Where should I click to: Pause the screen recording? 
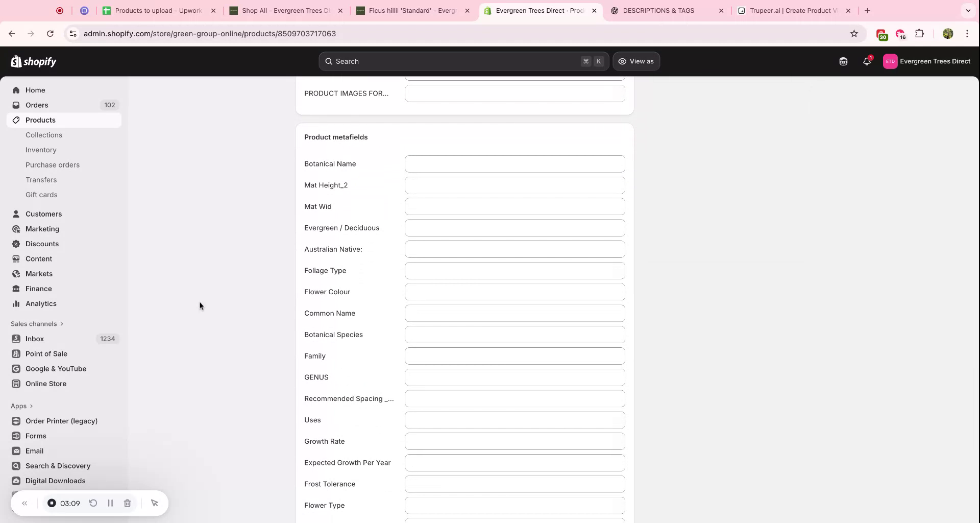(110, 503)
